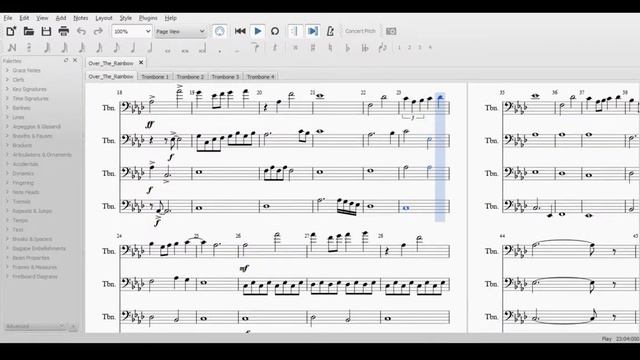Undo the last action
Viewport: 640px width, 360px height.
(81, 31)
